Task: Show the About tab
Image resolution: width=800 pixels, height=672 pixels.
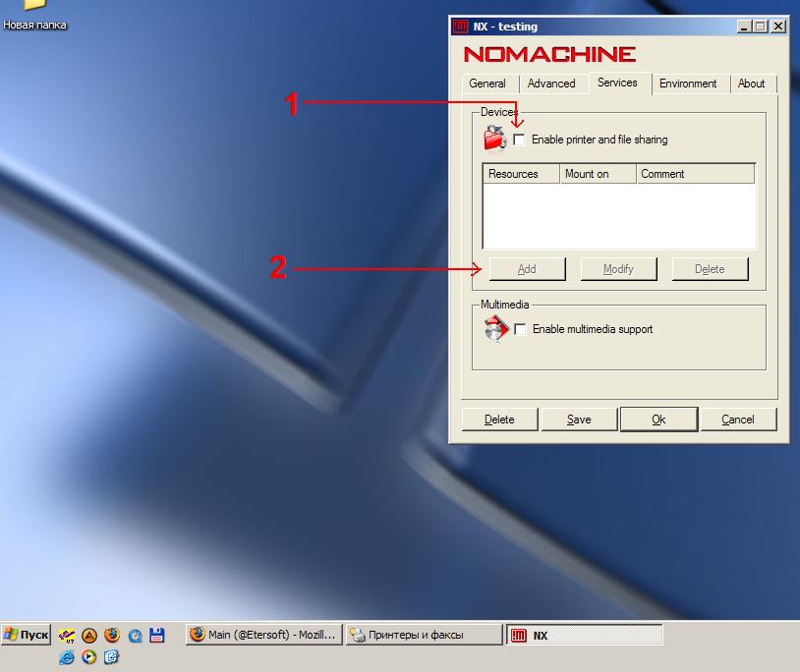Action: tap(752, 84)
